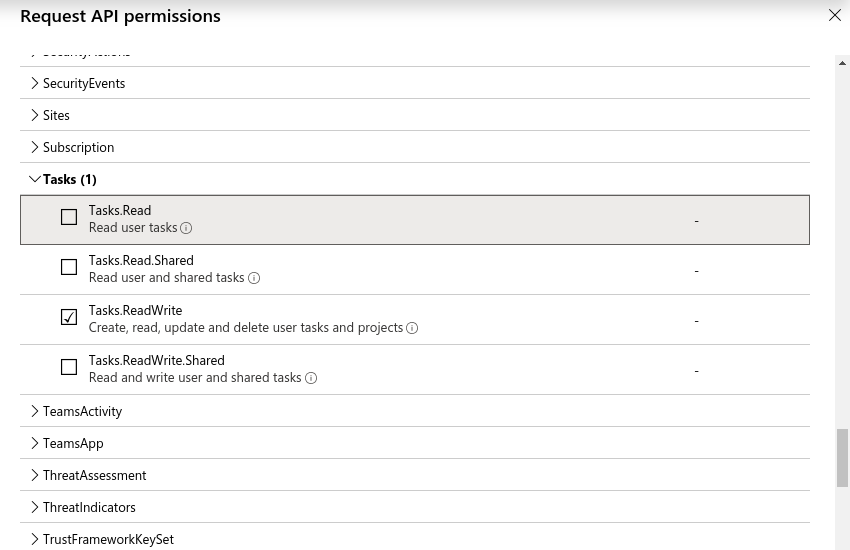Click info icon after Create, read, update and delete description

(x=412, y=328)
